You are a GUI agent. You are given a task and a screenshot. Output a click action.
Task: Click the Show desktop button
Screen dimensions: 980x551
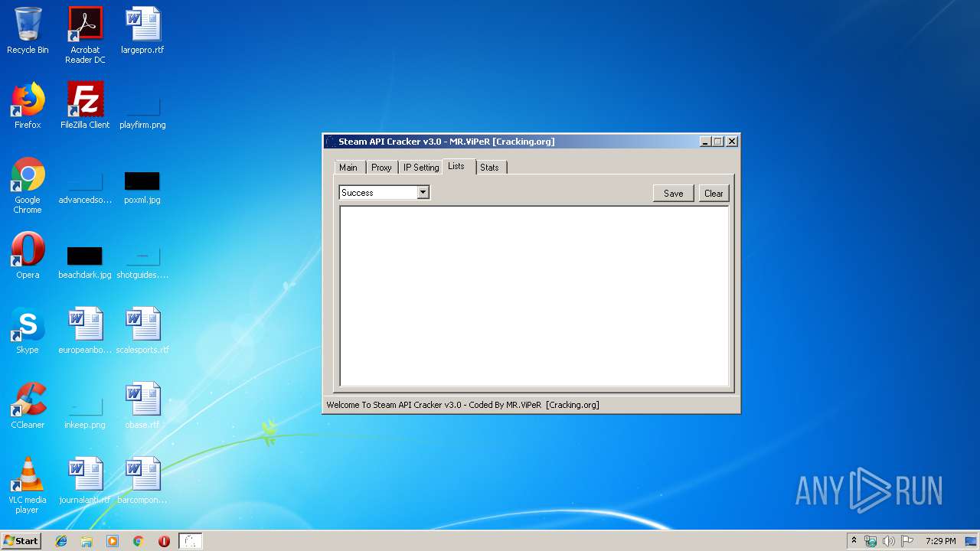tap(972, 541)
